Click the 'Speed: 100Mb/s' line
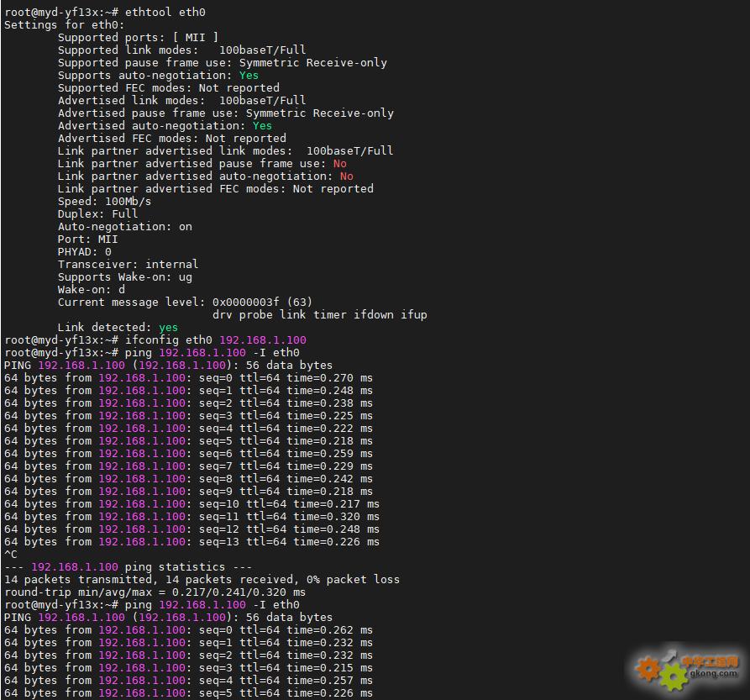 tap(104, 202)
